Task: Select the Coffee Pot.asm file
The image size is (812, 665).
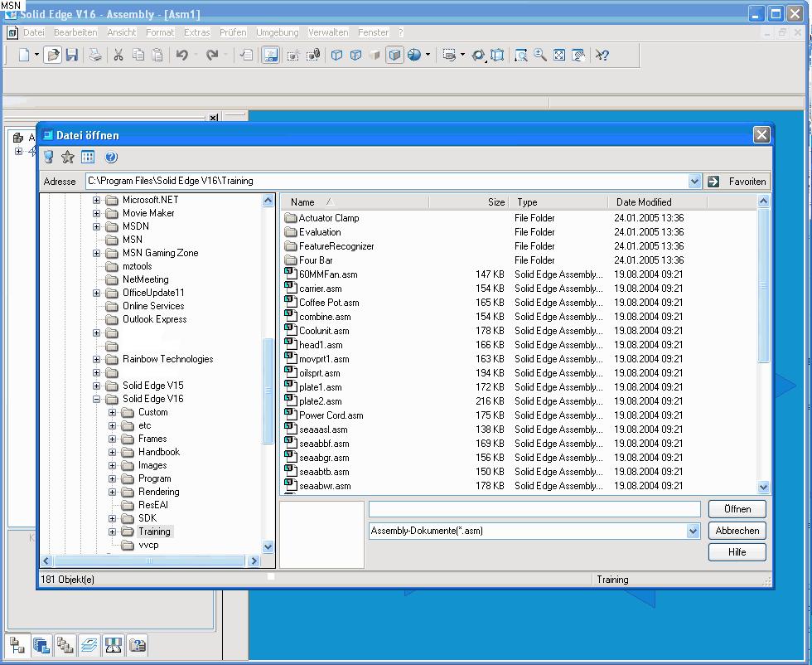Action: [x=329, y=303]
